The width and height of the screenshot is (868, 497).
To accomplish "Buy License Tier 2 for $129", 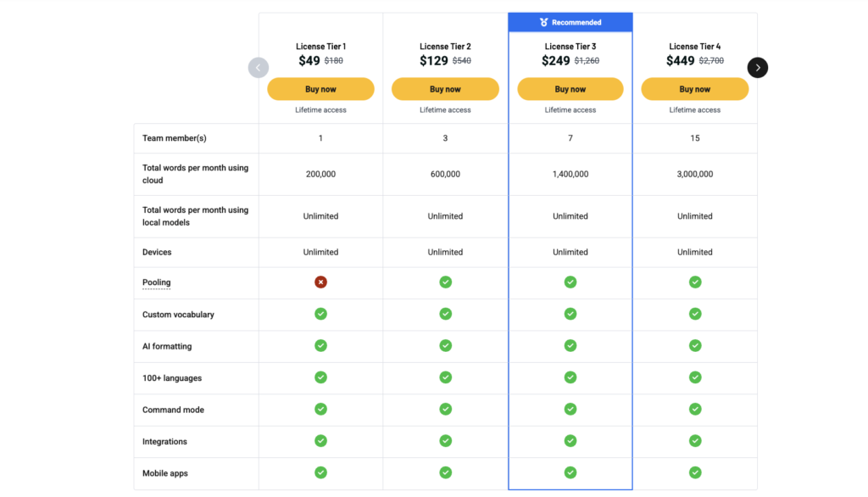I will (x=445, y=89).
